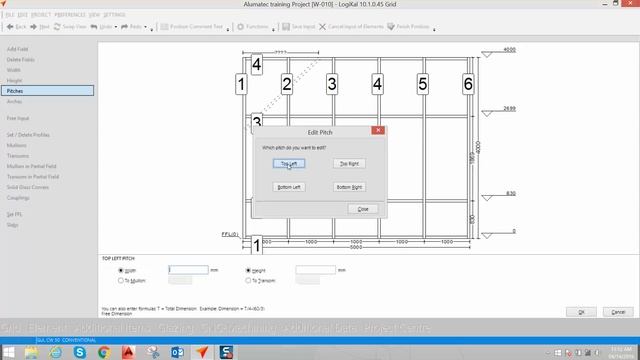This screenshot has width=640, height=360.
Task: Click Close button in Edit Pitch dialog
Action: click(x=363, y=209)
